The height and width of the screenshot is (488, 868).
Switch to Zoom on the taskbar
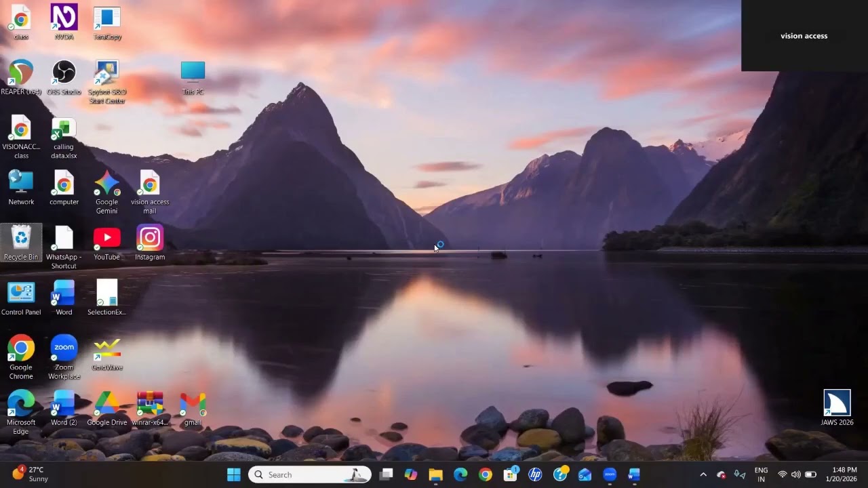[610, 474]
